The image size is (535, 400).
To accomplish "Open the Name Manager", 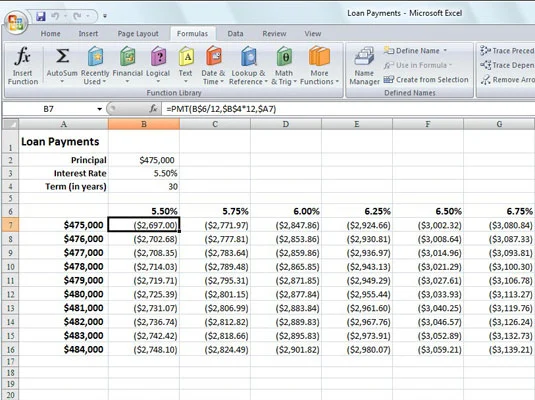I will (x=364, y=66).
